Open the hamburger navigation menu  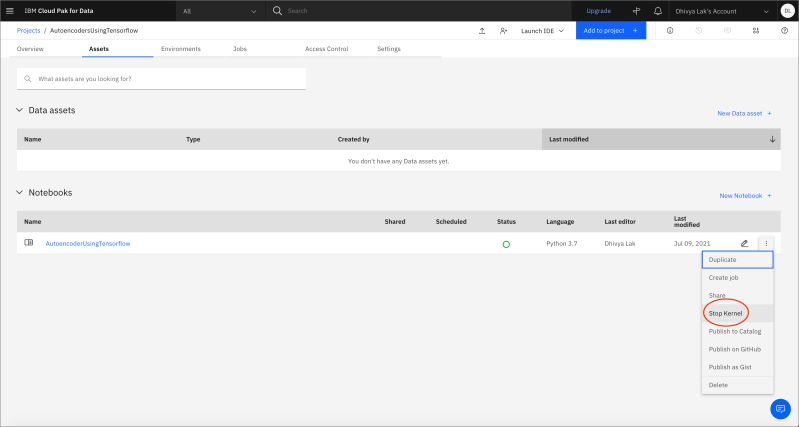pos(10,11)
